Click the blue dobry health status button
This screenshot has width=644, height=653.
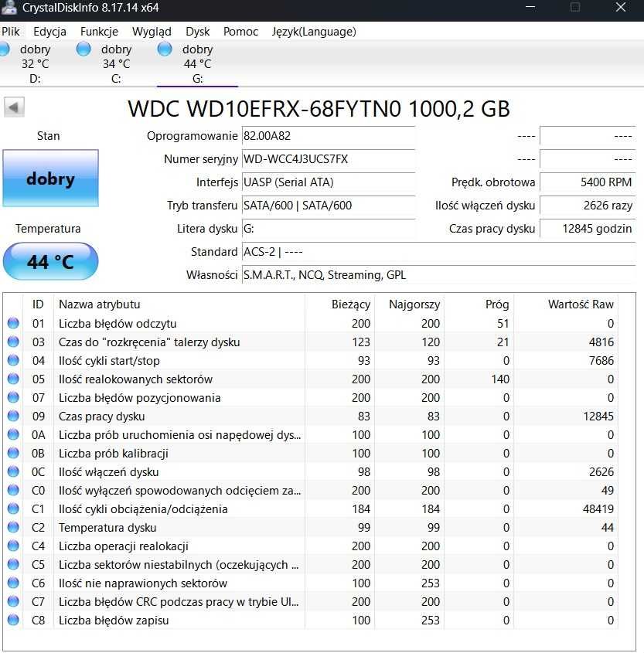point(50,179)
